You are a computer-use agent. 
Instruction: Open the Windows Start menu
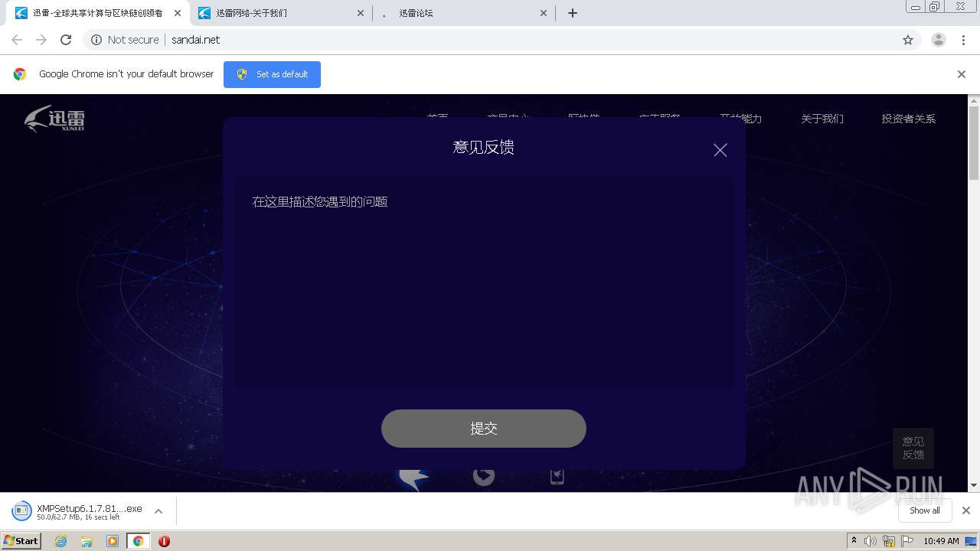pos(21,541)
